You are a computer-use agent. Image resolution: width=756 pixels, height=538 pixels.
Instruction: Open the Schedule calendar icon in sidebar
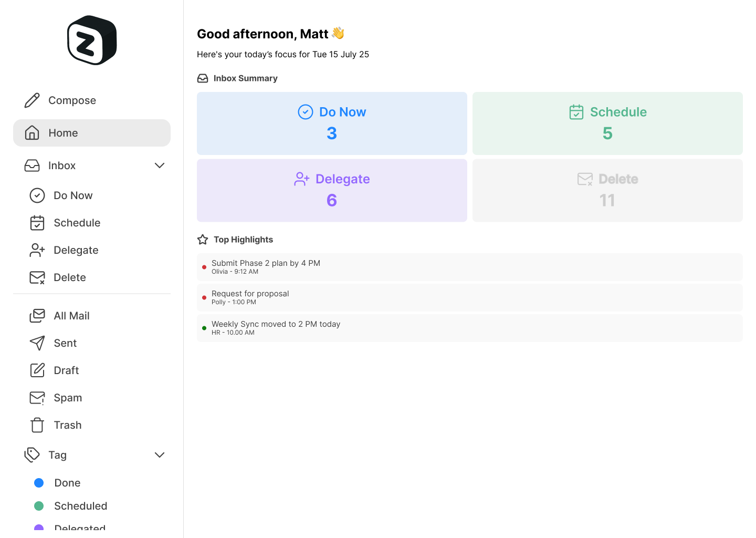click(x=37, y=223)
